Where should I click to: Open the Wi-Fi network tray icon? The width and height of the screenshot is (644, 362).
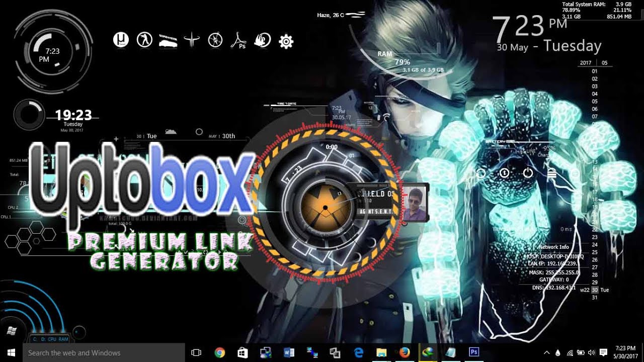point(570,352)
